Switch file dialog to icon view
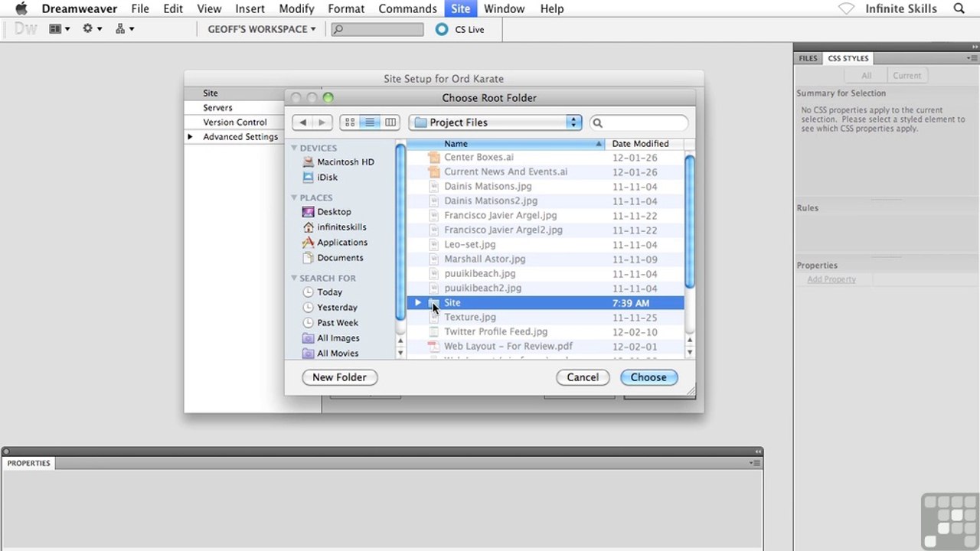Screen dimensions: 980x551 (x=350, y=122)
